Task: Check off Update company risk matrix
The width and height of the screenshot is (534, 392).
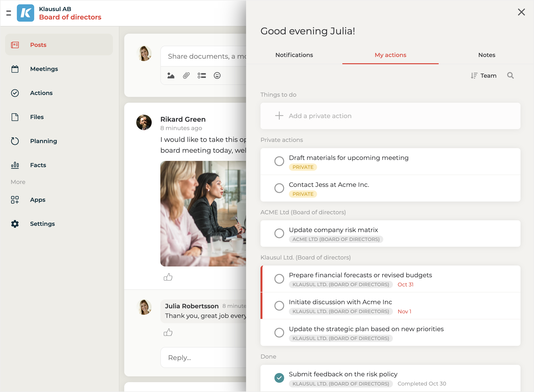Action: pyautogui.click(x=279, y=233)
